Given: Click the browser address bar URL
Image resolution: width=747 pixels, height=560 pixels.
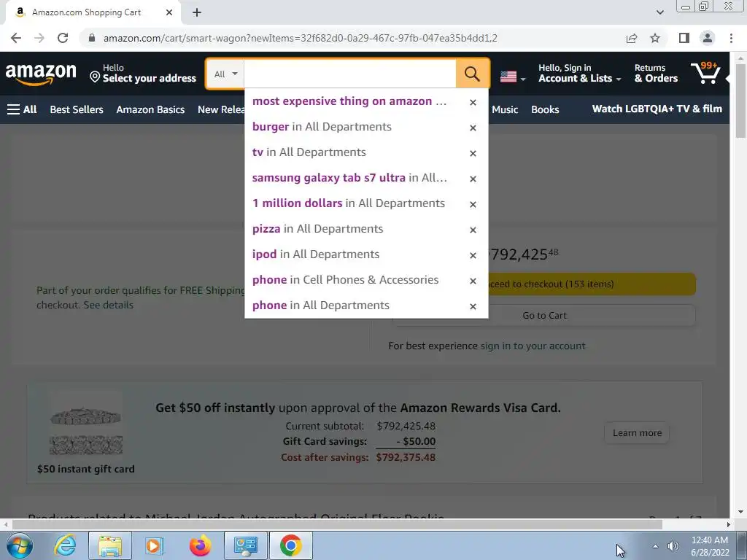Looking at the screenshot, I should coord(300,38).
